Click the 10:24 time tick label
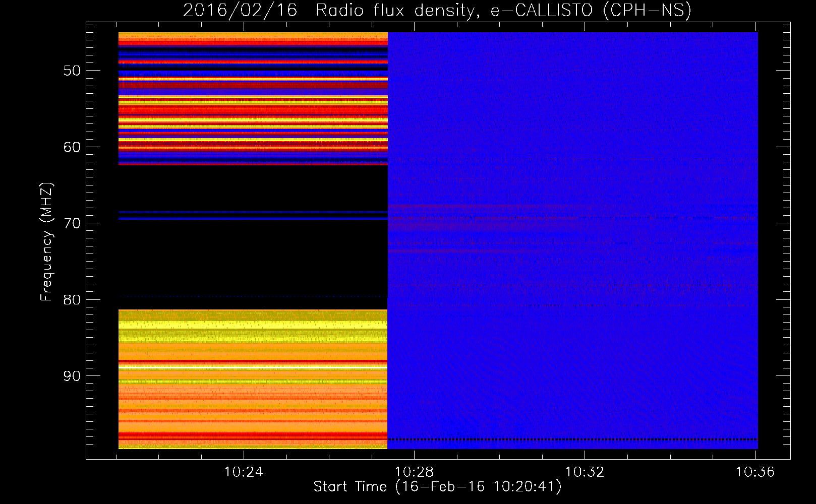 click(244, 472)
